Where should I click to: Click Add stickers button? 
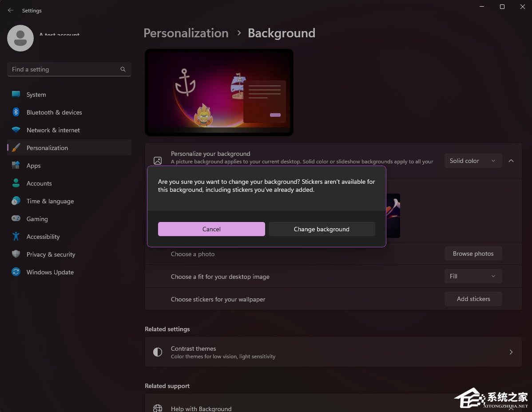point(473,299)
